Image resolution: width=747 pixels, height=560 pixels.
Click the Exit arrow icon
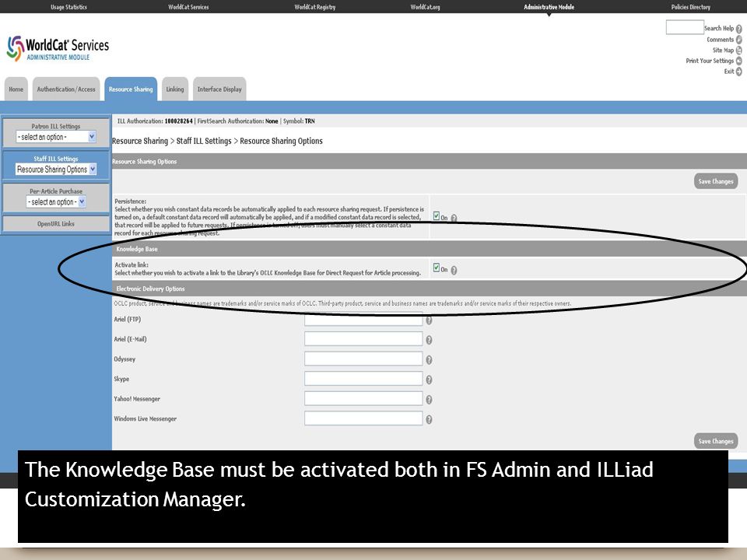tap(739, 72)
